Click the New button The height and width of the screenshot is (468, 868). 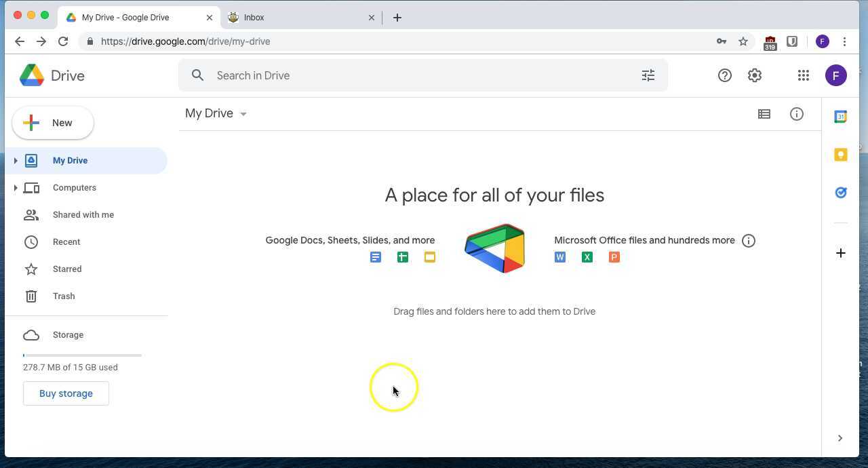(52, 123)
